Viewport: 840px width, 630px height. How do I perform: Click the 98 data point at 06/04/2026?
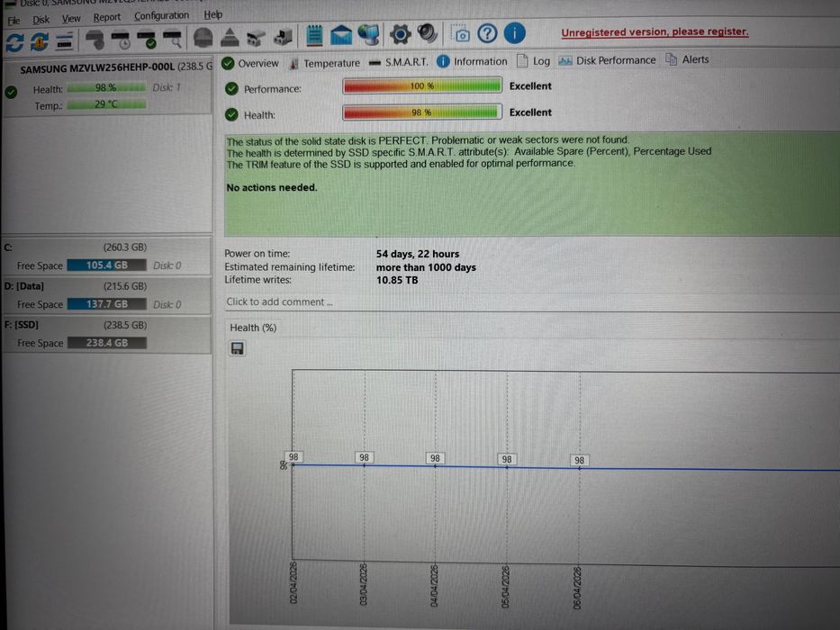pyautogui.click(x=579, y=460)
